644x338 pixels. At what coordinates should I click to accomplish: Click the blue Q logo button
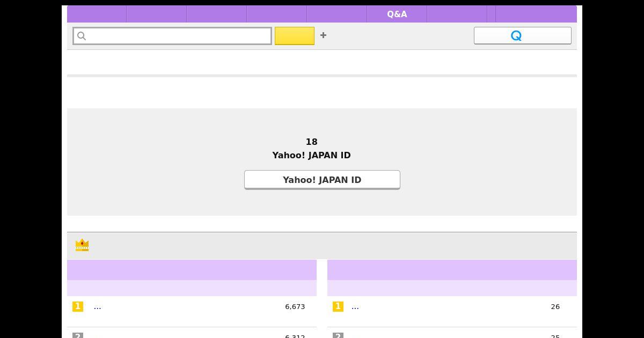click(x=522, y=35)
